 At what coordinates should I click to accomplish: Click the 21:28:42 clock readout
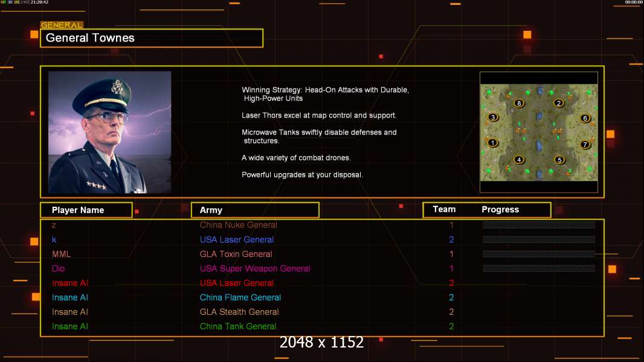39,2
